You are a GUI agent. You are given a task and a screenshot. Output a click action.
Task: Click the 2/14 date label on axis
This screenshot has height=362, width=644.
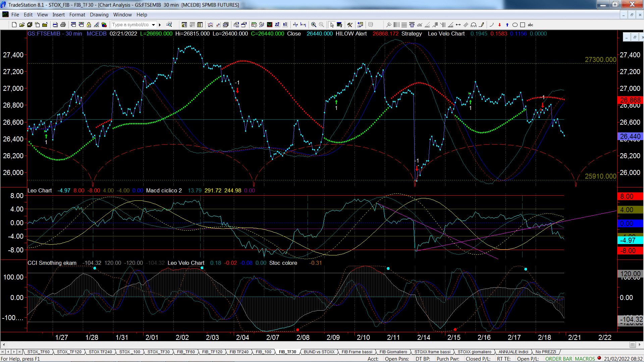click(424, 337)
